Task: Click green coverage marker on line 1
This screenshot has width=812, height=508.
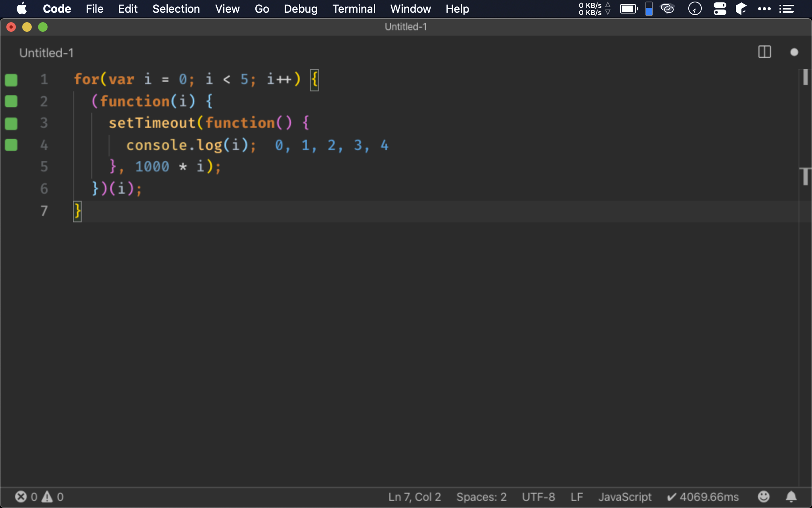Action: [11, 80]
